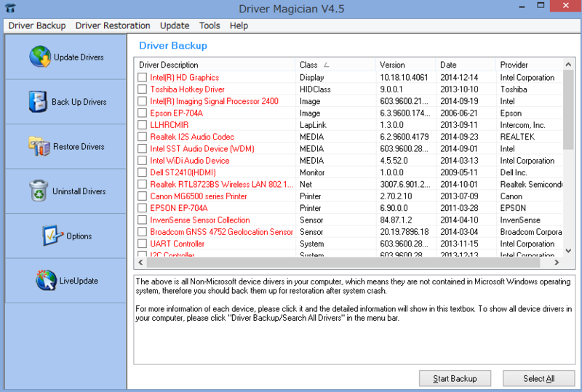Click the LiveUpdate globe cursor icon
Screen dimensions: 582x392
tap(46, 280)
